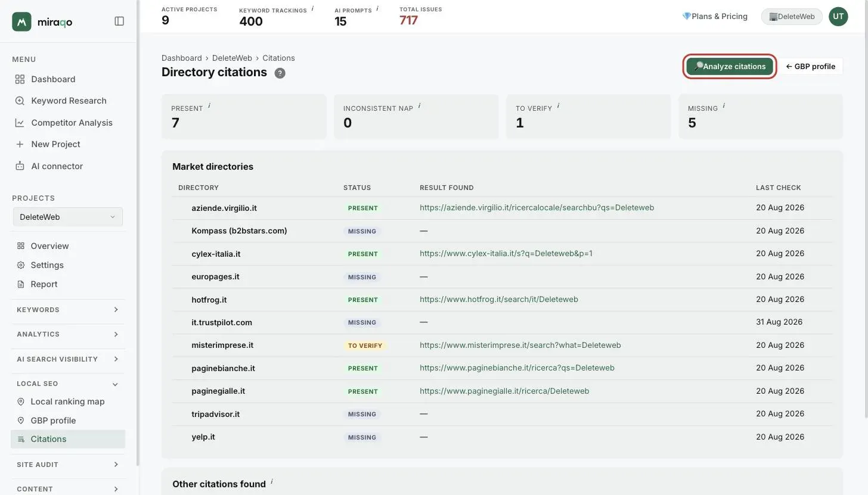Screen dimensions: 868x495
Task: Open Dashboard grid icon in menu
Action: tap(20, 79)
